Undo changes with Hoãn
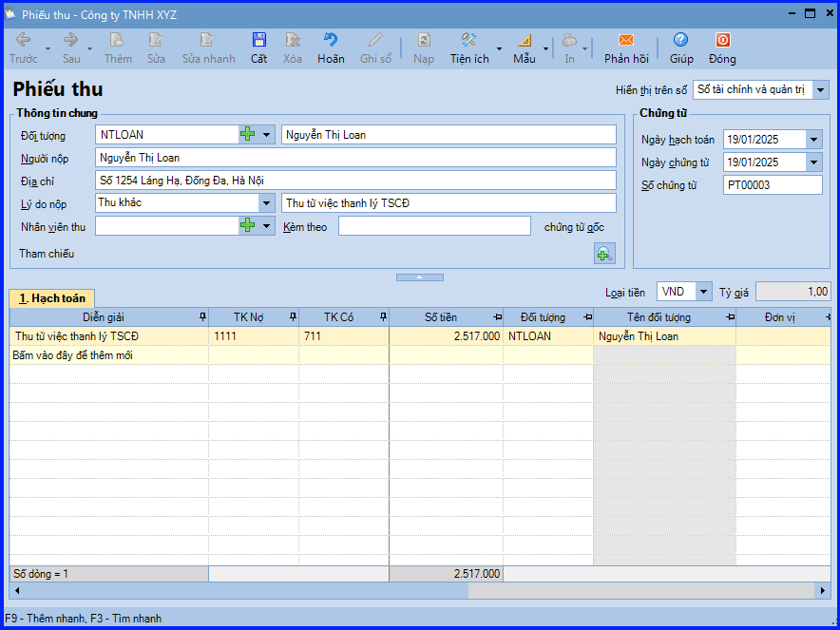The height and width of the screenshot is (630, 840). [331, 48]
